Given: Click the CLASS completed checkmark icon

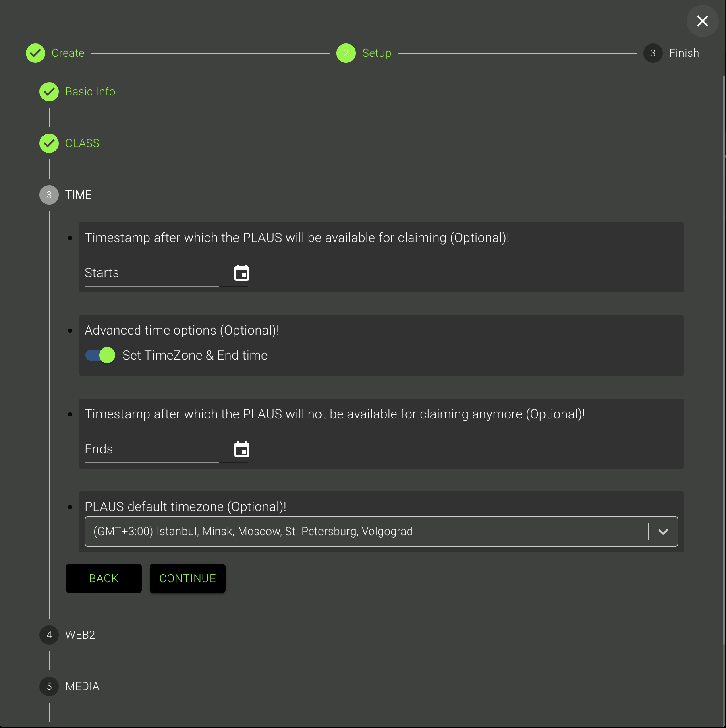Looking at the screenshot, I should (49, 143).
